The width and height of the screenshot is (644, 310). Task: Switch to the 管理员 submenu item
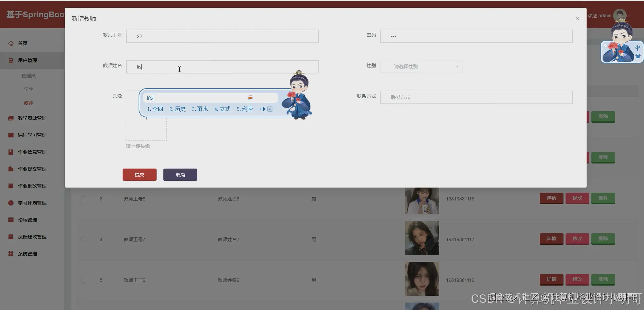[29, 75]
